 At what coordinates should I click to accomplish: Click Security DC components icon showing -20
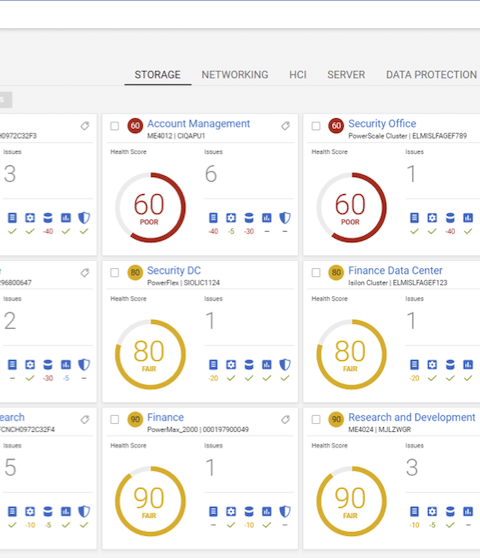tap(213, 364)
